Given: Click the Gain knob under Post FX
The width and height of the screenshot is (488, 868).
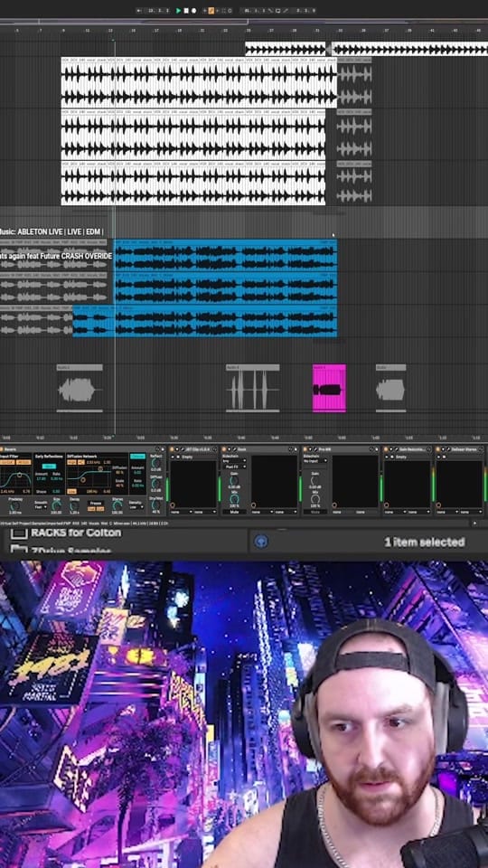Looking at the screenshot, I should 233,480.
